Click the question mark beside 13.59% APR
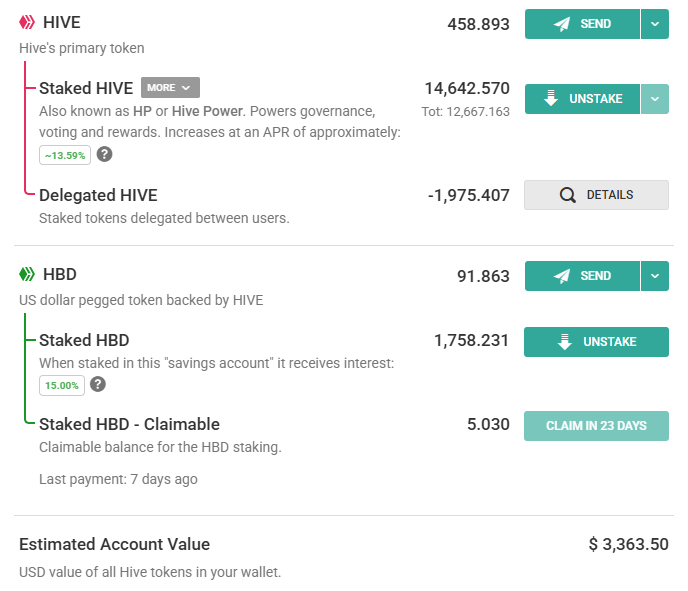 (104, 154)
